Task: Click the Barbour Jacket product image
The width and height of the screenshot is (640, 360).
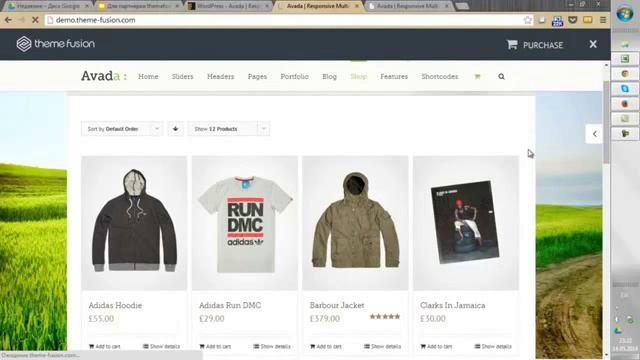Action: point(355,223)
